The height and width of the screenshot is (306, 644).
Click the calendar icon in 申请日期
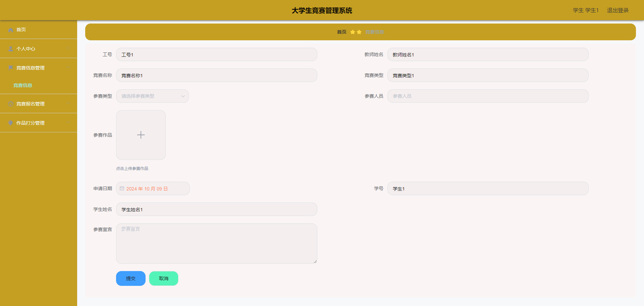pyautogui.click(x=122, y=189)
